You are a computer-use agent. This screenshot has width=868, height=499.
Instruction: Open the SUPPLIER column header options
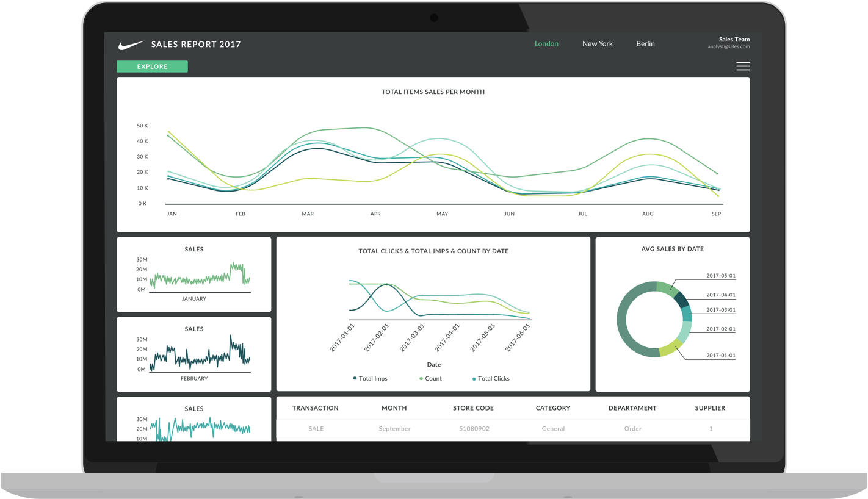coord(710,407)
